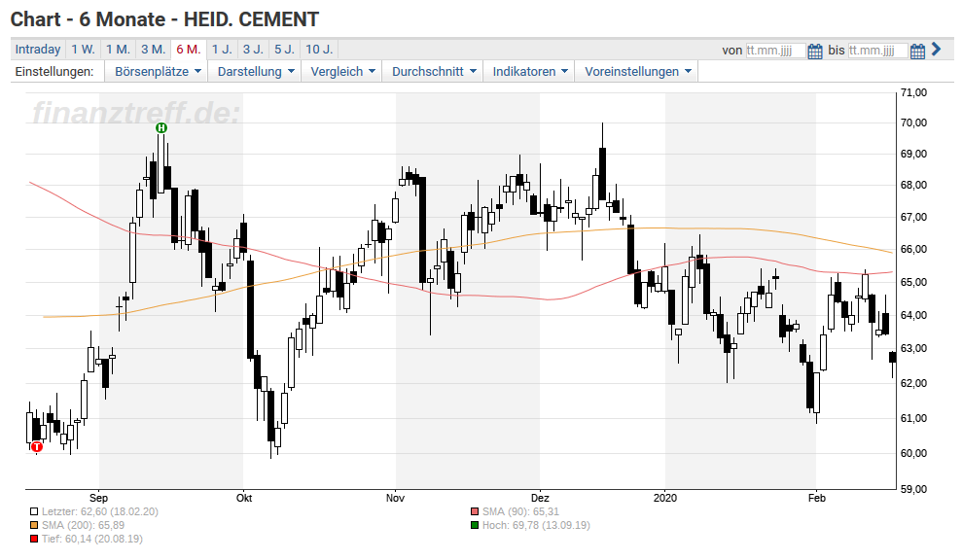
Task: Click 'SMA (90): 65,31' legend text
Action: (520, 511)
